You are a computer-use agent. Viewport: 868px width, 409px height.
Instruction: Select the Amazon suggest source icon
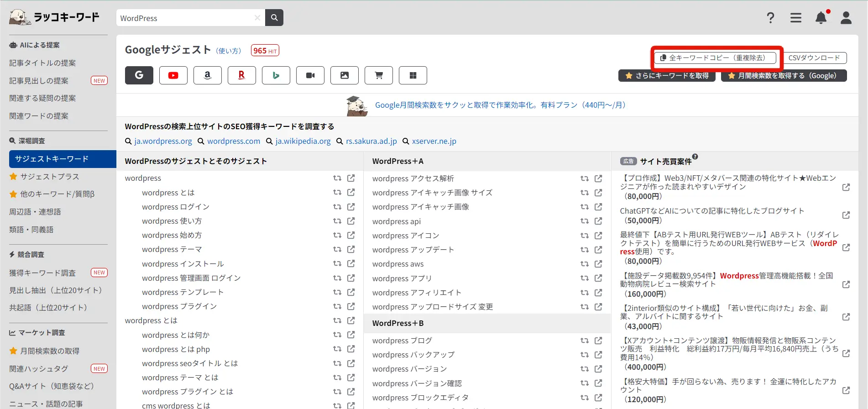(x=208, y=75)
